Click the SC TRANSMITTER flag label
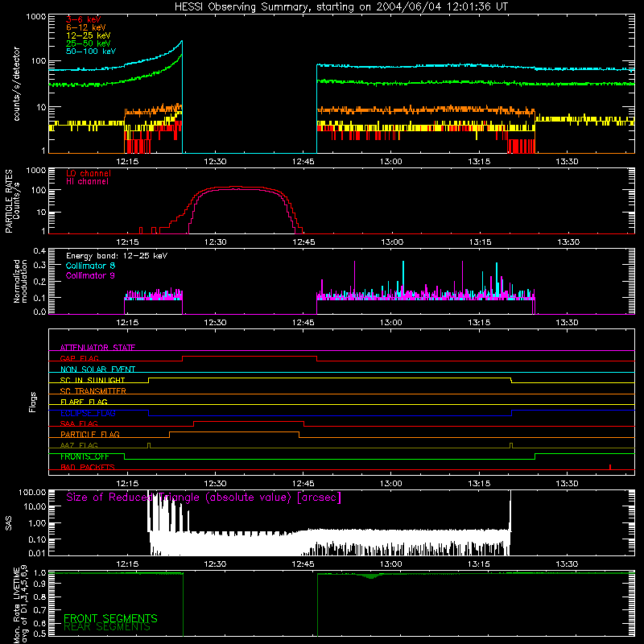644x644 pixels. coord(93,391)
